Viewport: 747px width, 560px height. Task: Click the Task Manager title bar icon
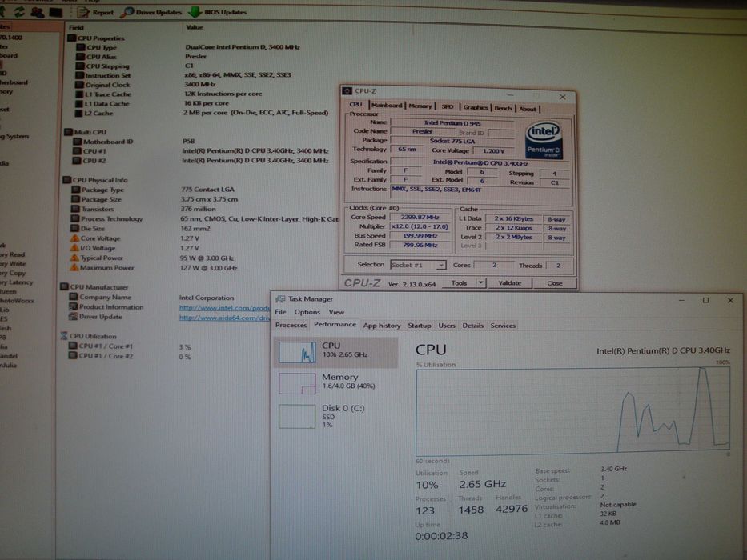pos(280,298)
